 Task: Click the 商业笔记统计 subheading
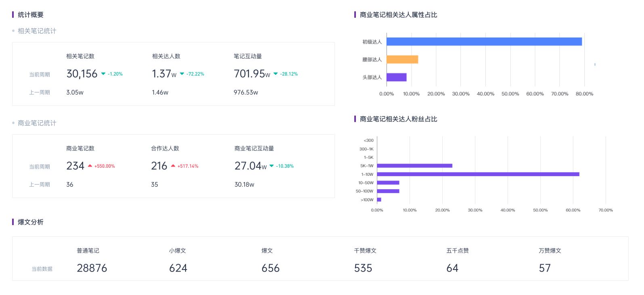coord(37,123)
